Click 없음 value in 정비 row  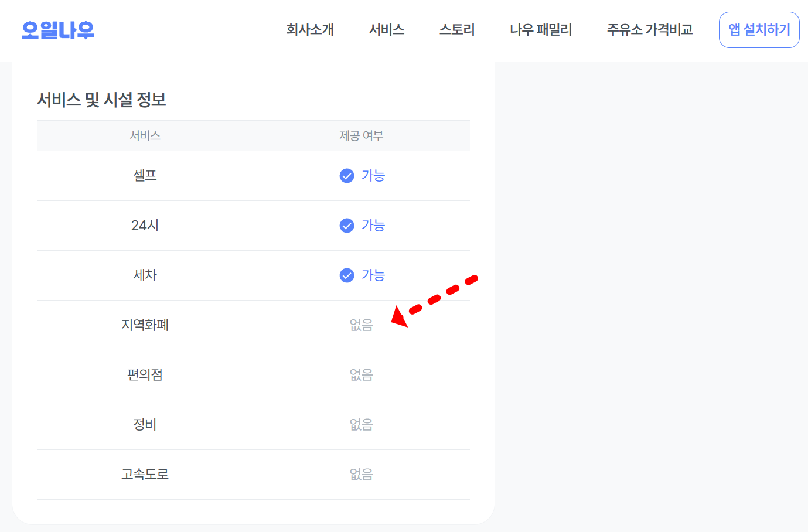point(362,424)
